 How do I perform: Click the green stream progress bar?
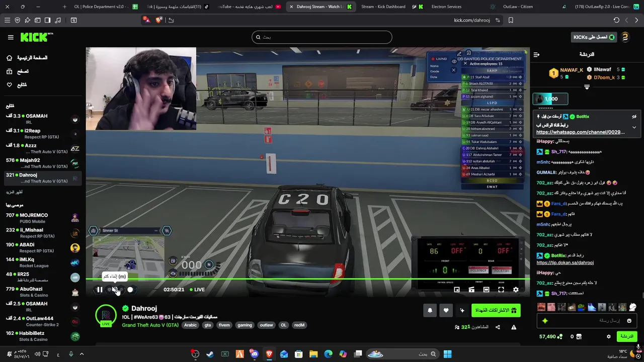[307, 279]
